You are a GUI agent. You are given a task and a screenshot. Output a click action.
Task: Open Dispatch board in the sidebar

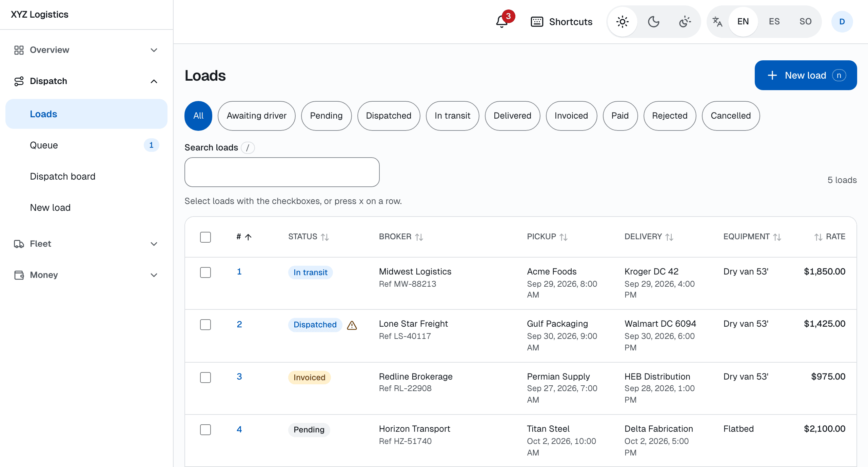click(x=86, y=176)
